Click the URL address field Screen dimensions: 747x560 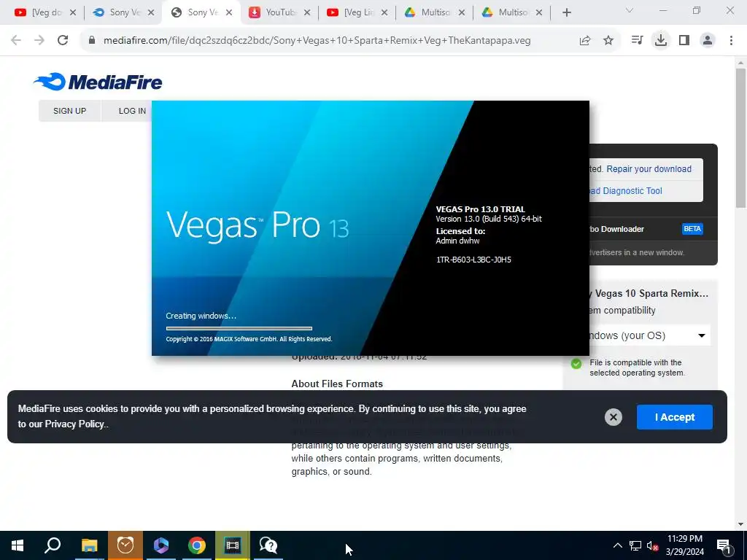317,41
